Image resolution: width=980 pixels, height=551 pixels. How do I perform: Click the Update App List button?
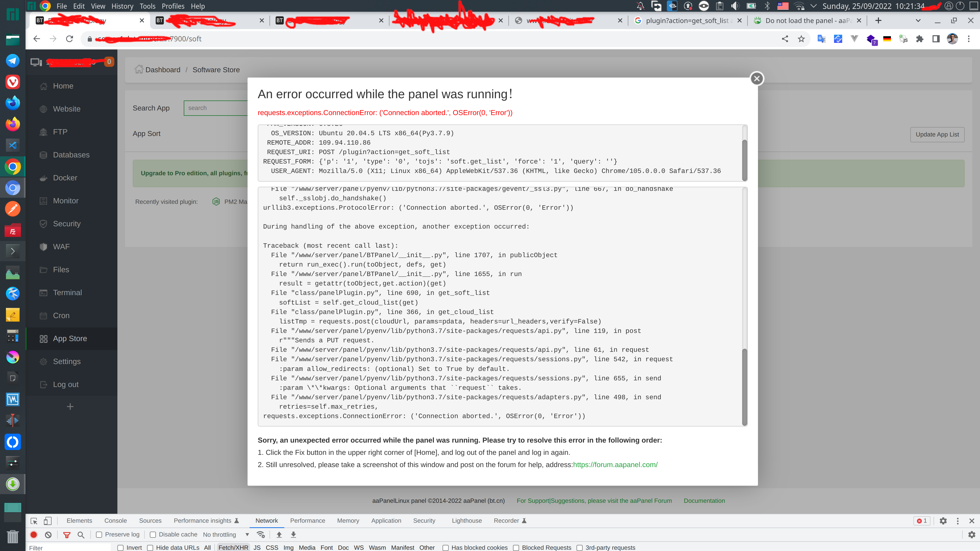[x=937, y=135]
